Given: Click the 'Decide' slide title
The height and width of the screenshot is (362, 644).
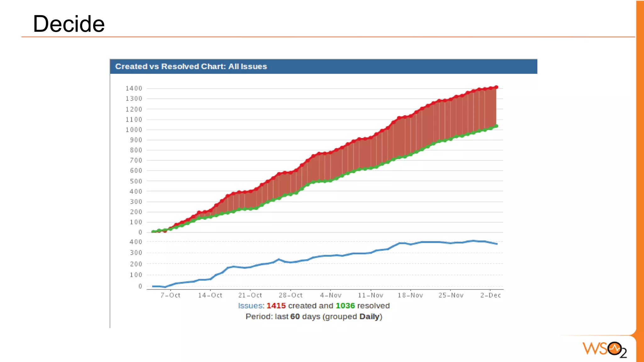Looking at the screenshot, I should [69, 24].
